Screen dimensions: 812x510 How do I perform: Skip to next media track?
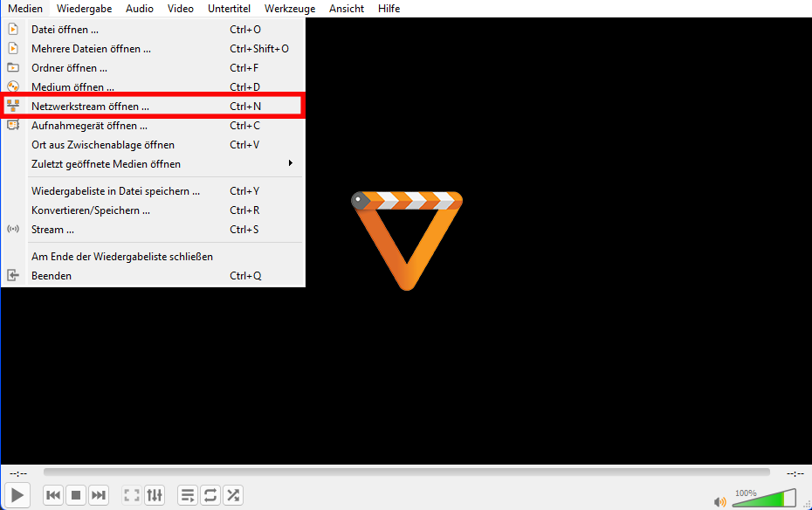tap(99, 495)
